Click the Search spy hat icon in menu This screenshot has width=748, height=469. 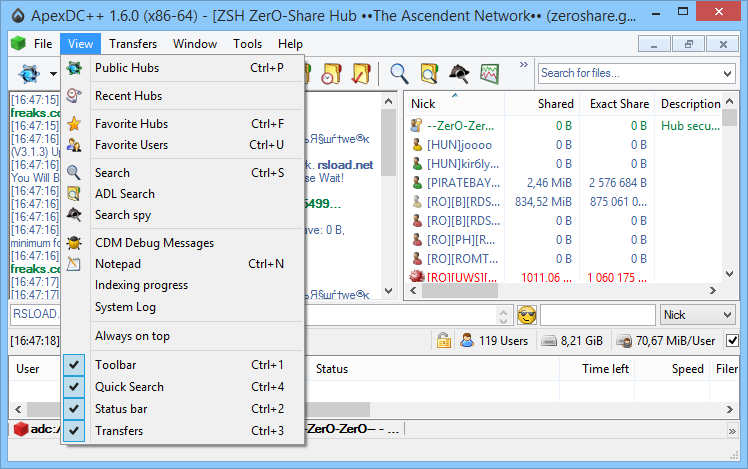74,215
